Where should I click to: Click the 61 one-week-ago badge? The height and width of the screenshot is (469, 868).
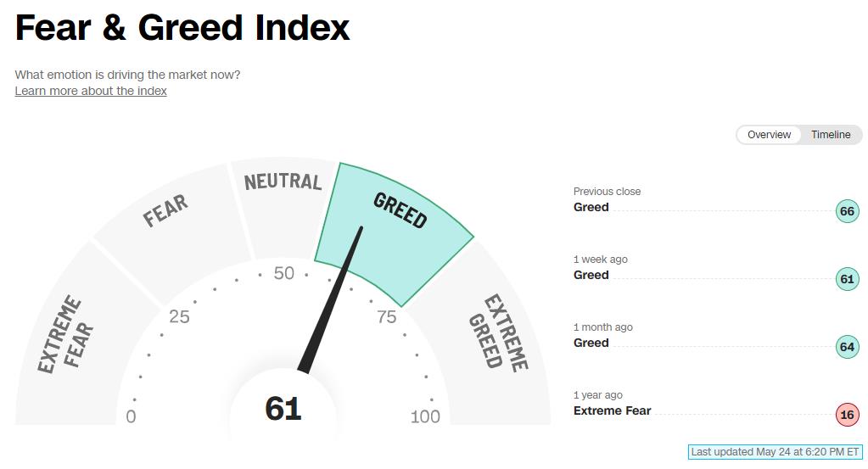847,279
